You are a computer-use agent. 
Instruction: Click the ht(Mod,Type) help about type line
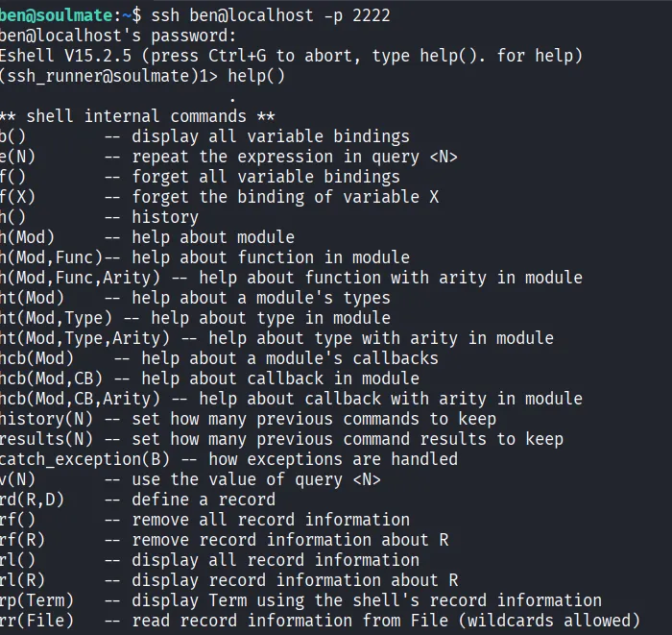point(195,318)
